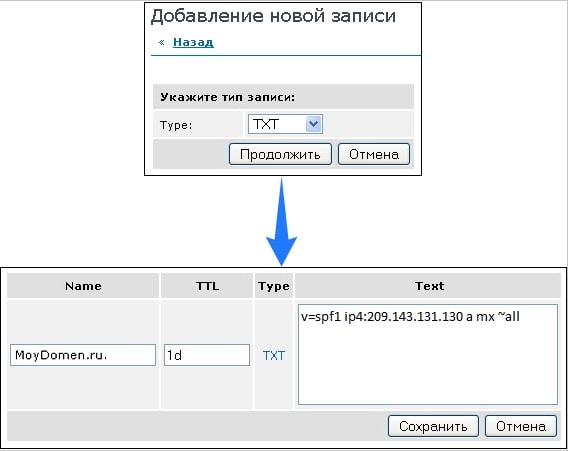Click the Type: label in the form
This screenshot has height=451, width=568.
[176, 125]
